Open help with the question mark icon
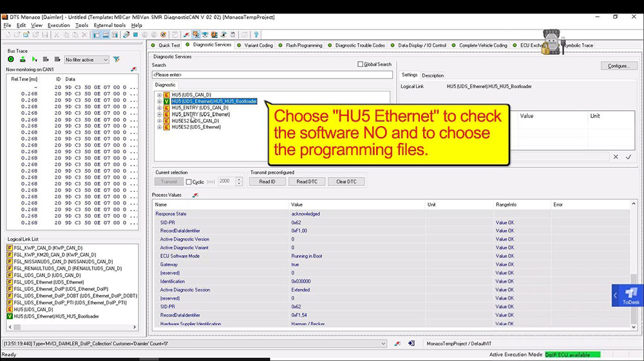Viewport: 644px width, 361px height. click(x=256, y=35)
